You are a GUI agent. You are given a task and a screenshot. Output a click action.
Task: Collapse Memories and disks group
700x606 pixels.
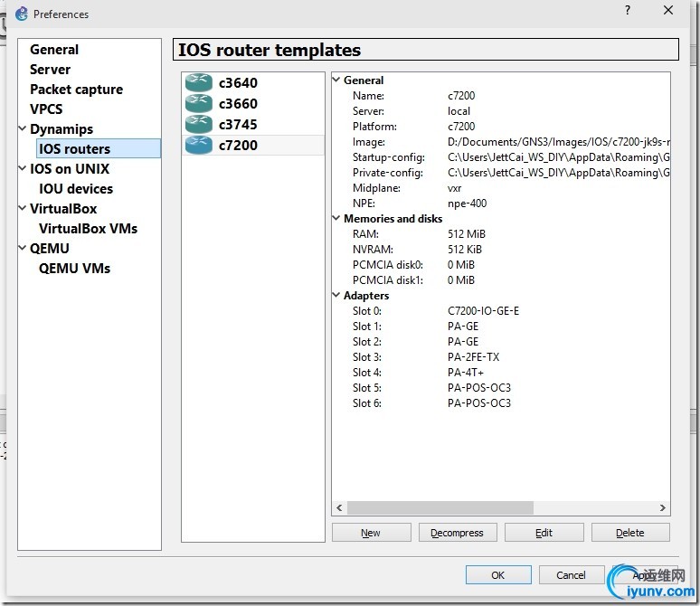[336, 218]
